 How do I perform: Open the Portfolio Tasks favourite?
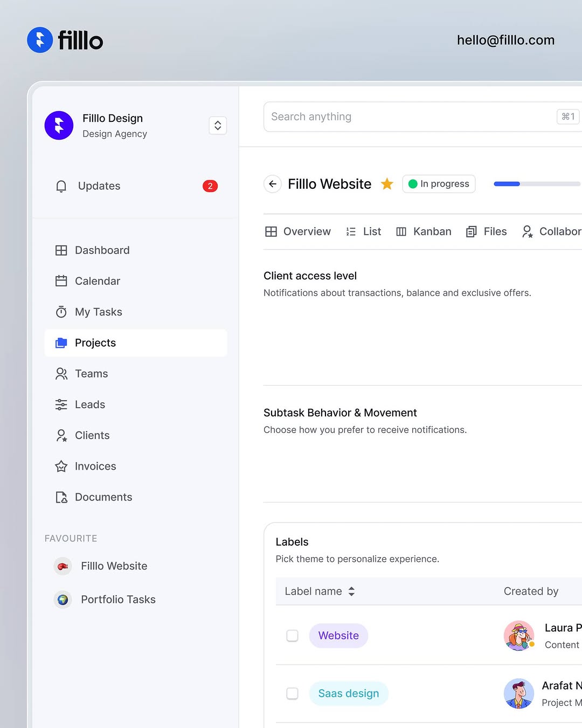tap(118, 600)
